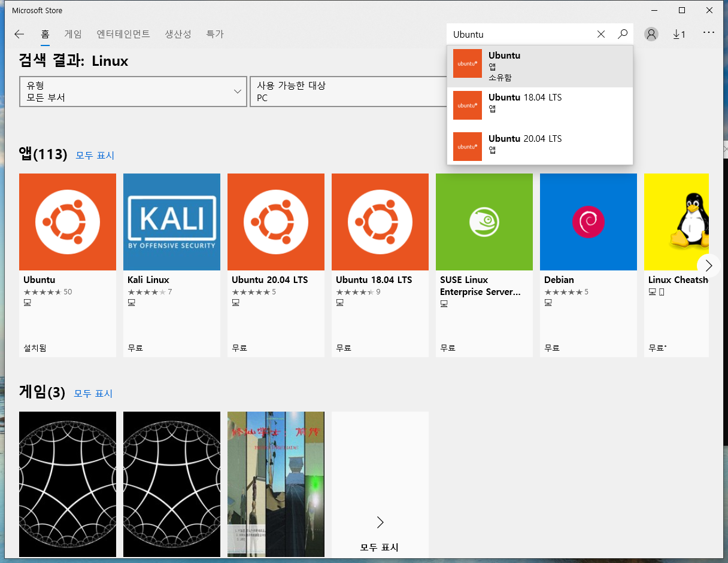This screenshot has height=563, width=728.
Task: Click 모두 표시 link next to 게임(3)
Action: coord(93,394)
